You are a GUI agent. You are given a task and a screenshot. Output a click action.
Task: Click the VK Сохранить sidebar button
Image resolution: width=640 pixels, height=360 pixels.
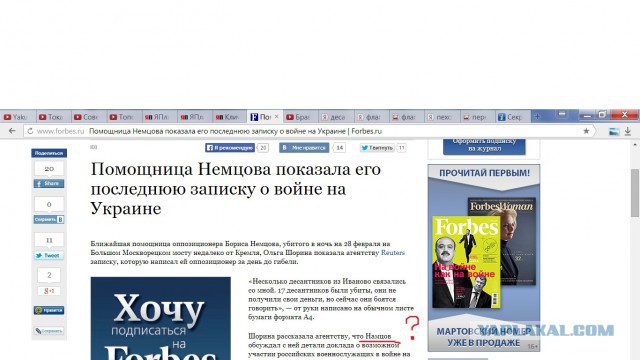coord(49,220)
